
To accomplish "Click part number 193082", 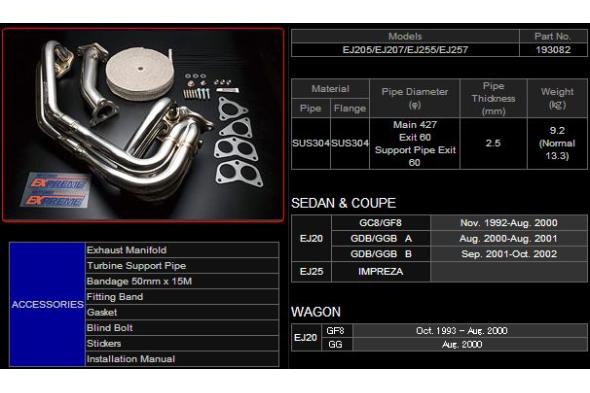I will pos(553,50).
